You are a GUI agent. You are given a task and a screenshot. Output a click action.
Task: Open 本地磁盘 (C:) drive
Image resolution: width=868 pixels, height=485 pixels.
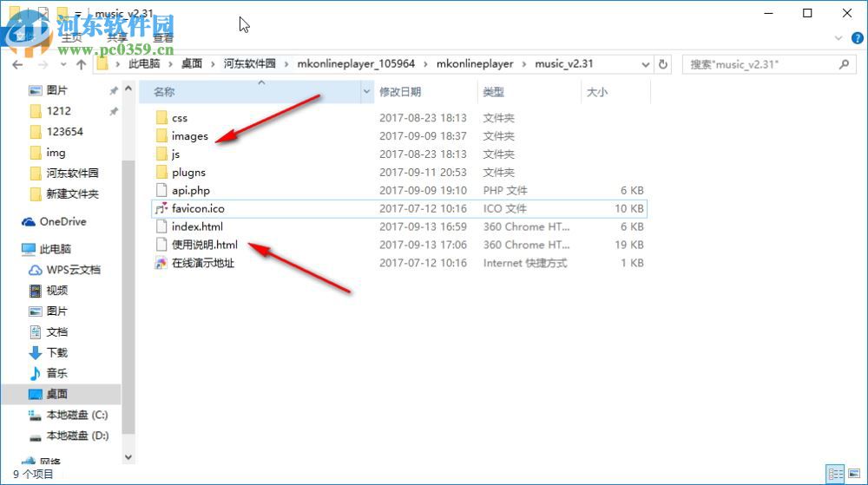tap(68, 415)
